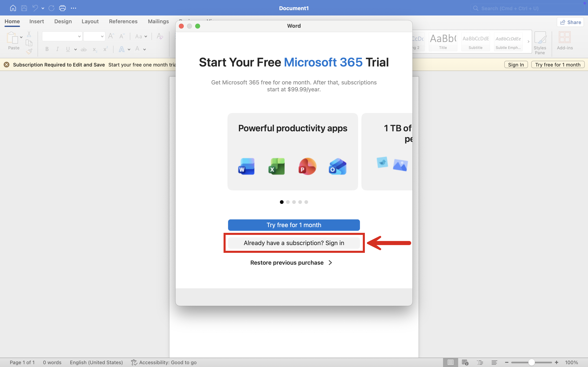Click the Print icon in title bar
The height and width of the screenshot is (367, 588).
pyautogui.click(x=62, y=8)
